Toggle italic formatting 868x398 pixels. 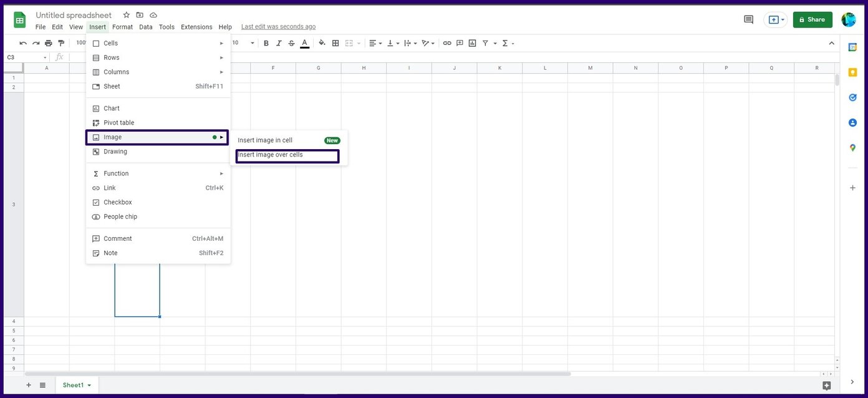(x=279, y=43)
